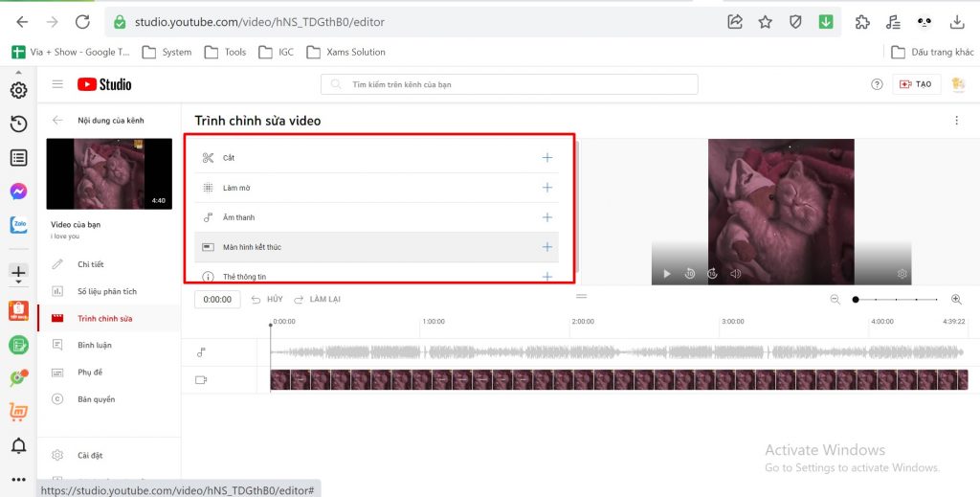Image resolution: width=980 pixels, height=497 pixels.
Task: Add a trim with the Cắt plus button
Action: click(x=546, y=158)
